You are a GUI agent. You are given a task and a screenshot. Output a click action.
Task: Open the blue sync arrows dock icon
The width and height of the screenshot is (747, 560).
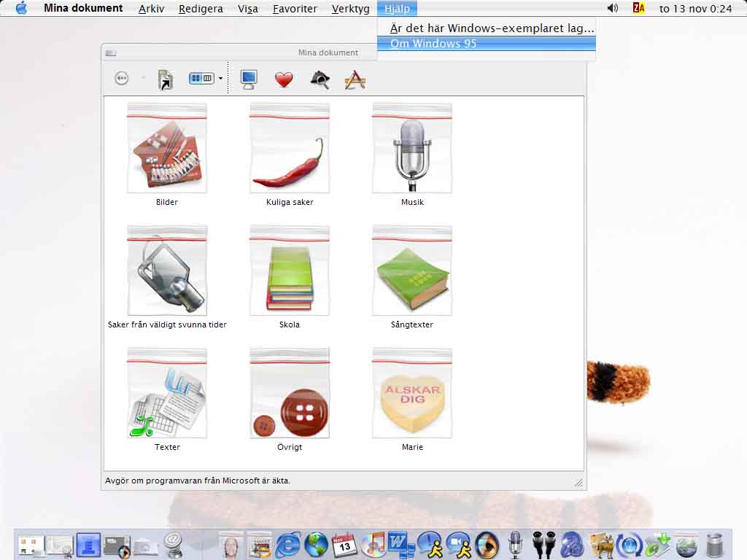point(630,545)
